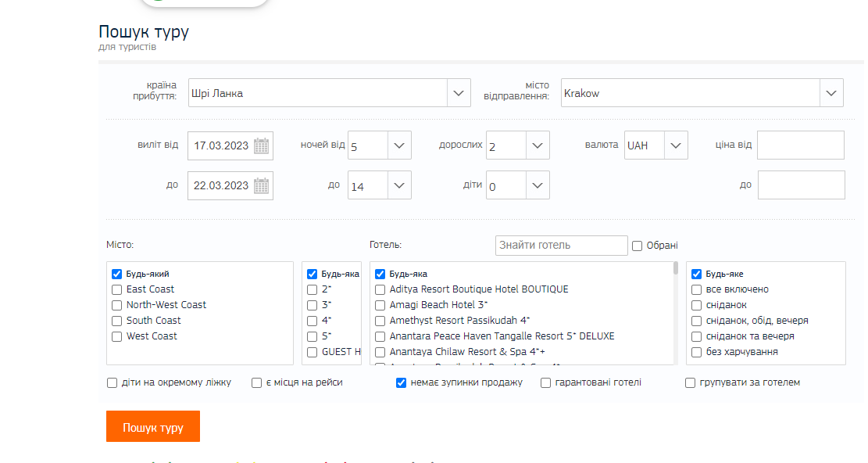Select Anantara Peace Haven Tangalle Resort
Image resolution: width=868 pixels, height=463 pixels.
click(380, 337)
